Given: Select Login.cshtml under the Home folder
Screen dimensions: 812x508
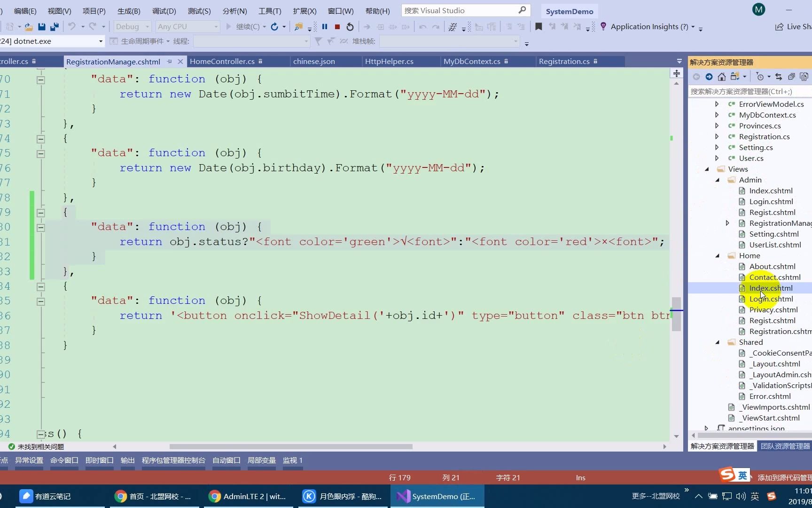Looking at the screenshot, I should pos(771,299).
